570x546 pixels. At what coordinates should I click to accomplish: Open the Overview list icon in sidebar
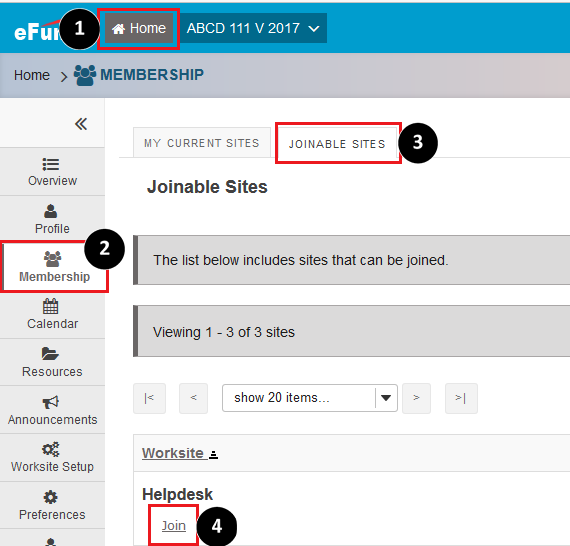point(51,164)
